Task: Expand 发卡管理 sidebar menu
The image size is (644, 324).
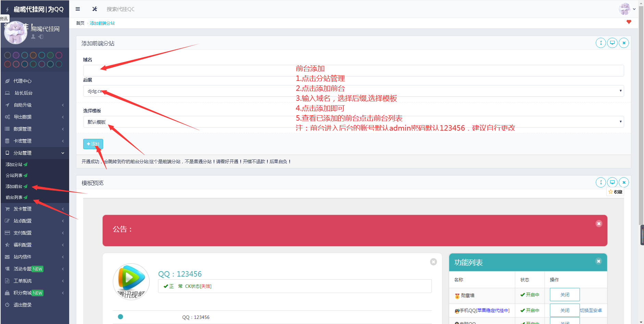Action: 35,209
